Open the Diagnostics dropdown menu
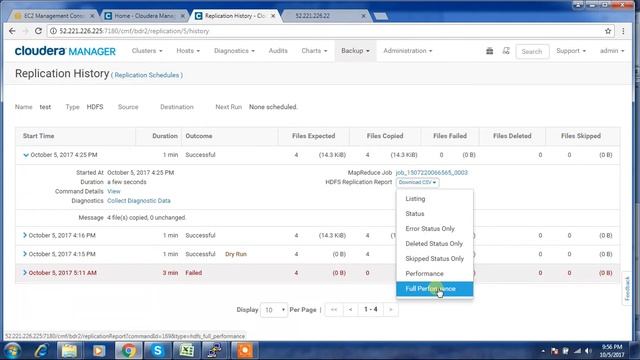This screenshot has width=640, height=360. (234, 51)
